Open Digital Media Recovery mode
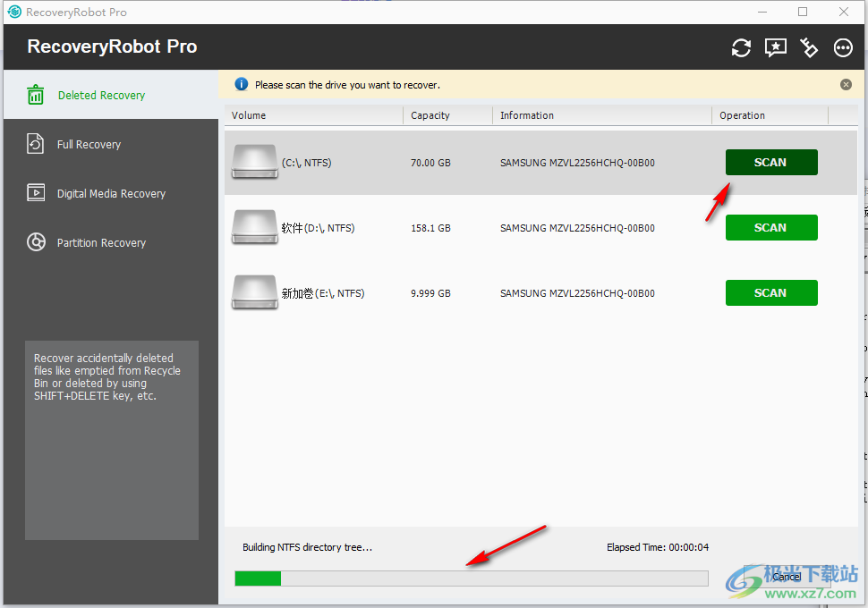 111,193
